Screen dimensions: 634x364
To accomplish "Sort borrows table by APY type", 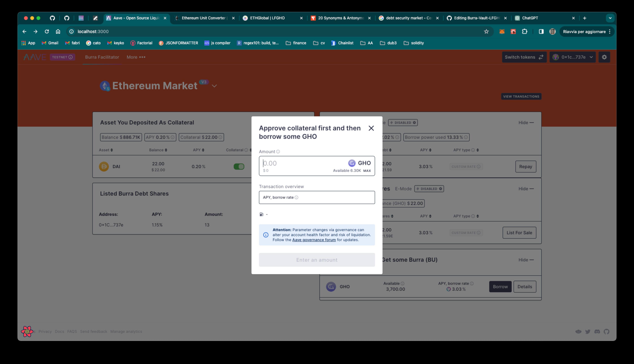I will [x=466, y=150].
